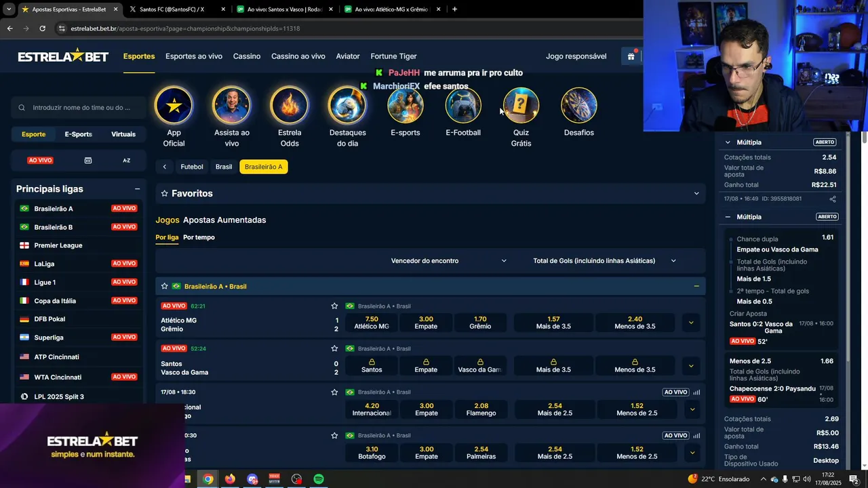868x488 pixels.
Task: Open Vencedor do encontro market dropdown
Action: tap(449, 261)
